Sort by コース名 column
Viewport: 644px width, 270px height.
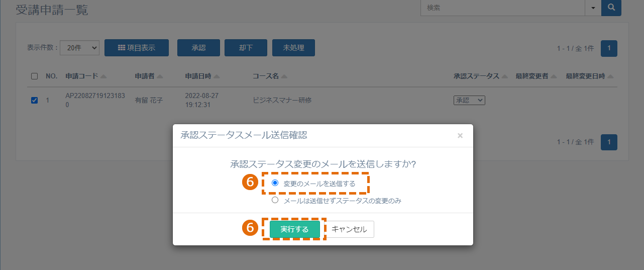pos(270,76)
